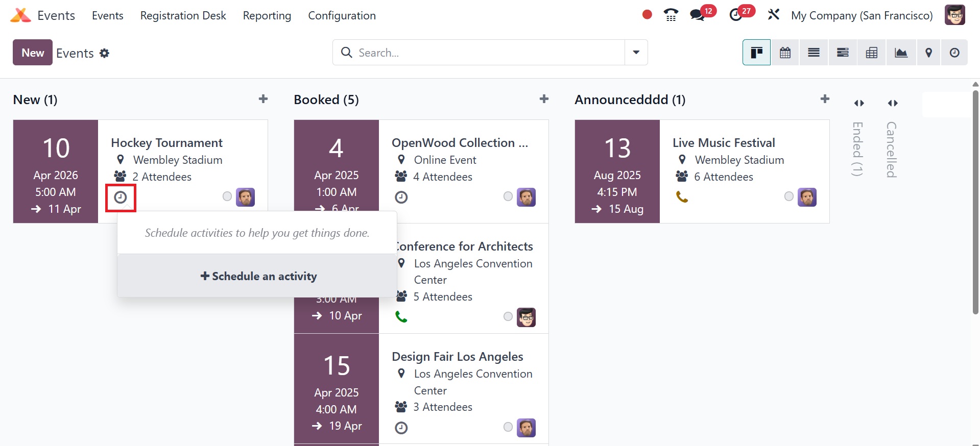Toggle Hockey Tournament kanban state circle
This screenshot has width=980, height=446.
tap(227, 196)
